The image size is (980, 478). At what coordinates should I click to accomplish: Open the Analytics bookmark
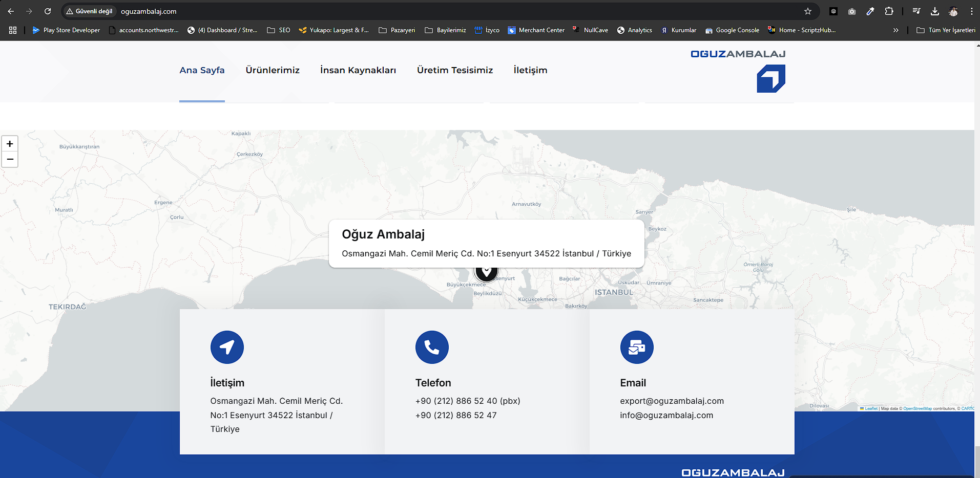click(635, 30)
